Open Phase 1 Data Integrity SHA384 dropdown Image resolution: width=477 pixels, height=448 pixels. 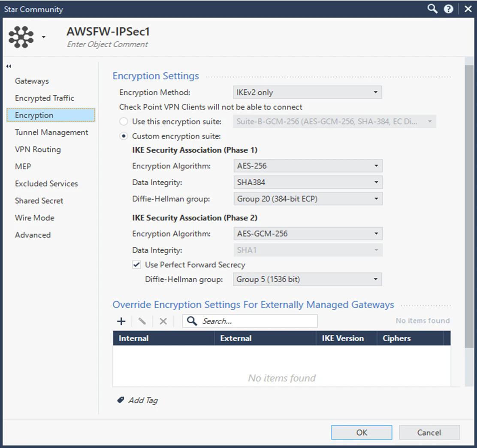308,182
